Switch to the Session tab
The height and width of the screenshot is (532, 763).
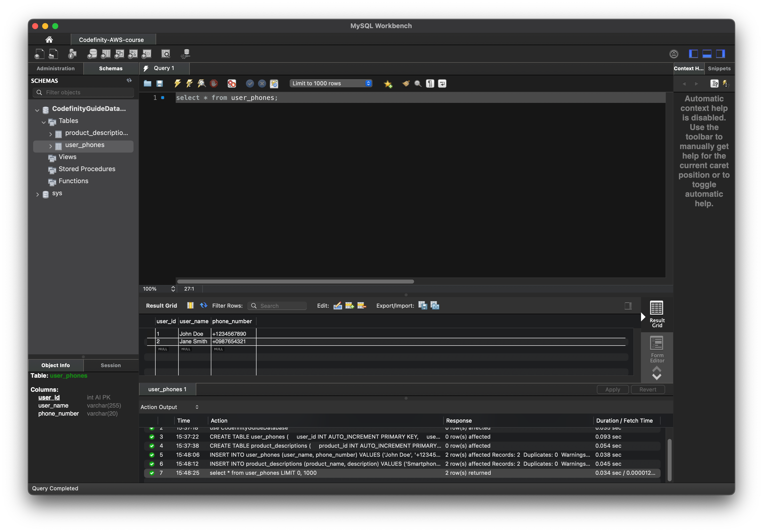[111, 365]
